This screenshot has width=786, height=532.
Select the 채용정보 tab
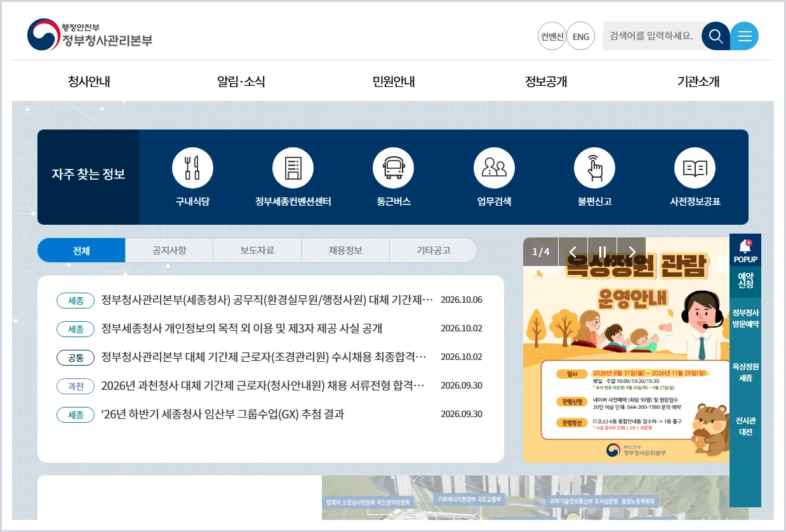coord(345,250)
